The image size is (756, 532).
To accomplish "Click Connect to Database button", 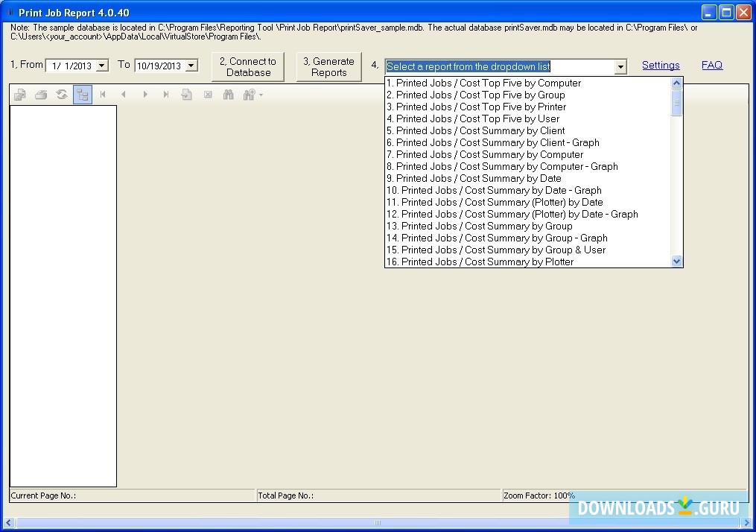I will coord(248,67).
